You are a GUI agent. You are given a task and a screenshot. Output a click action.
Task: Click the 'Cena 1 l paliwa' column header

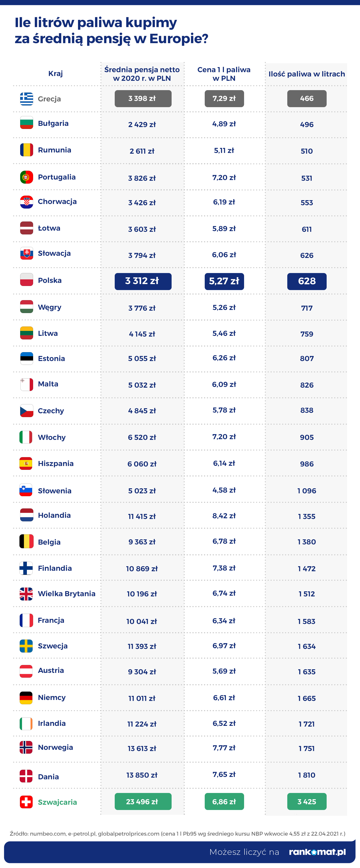click(x=224, y=74)
